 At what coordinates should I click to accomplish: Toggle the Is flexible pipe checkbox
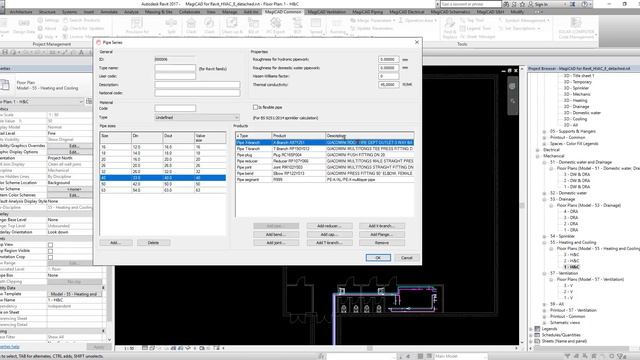point(256,107)
